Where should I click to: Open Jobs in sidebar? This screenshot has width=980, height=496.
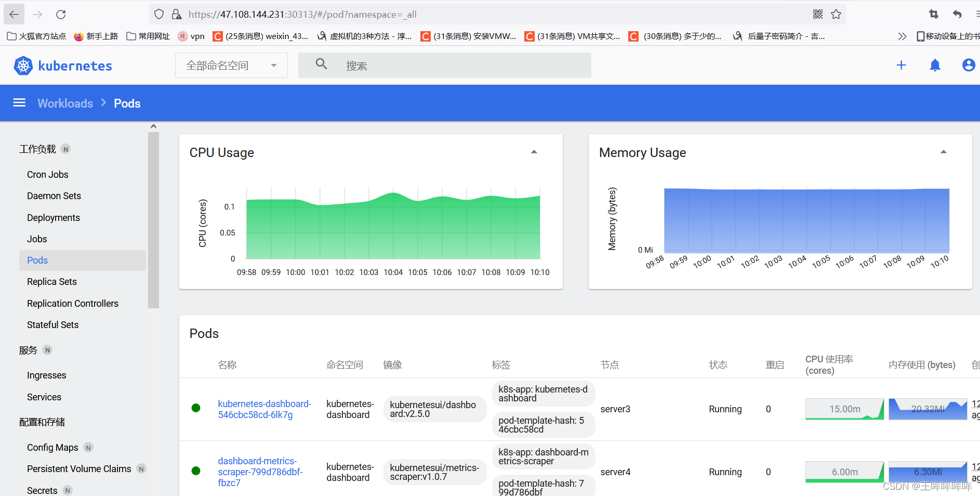coord(37,239)
